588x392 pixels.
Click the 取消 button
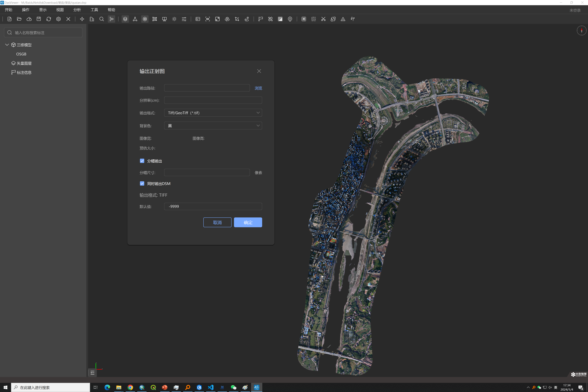[x=217, y=222]
